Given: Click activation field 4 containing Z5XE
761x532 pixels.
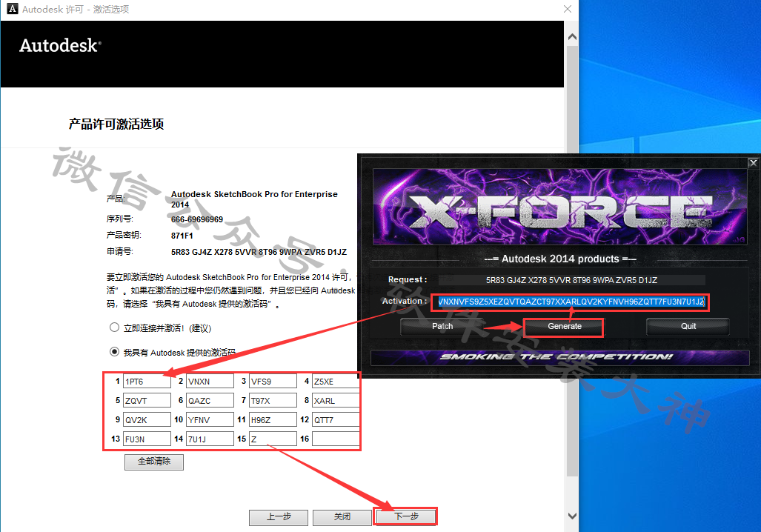Looking at the screenshot, I should [336, 382].
